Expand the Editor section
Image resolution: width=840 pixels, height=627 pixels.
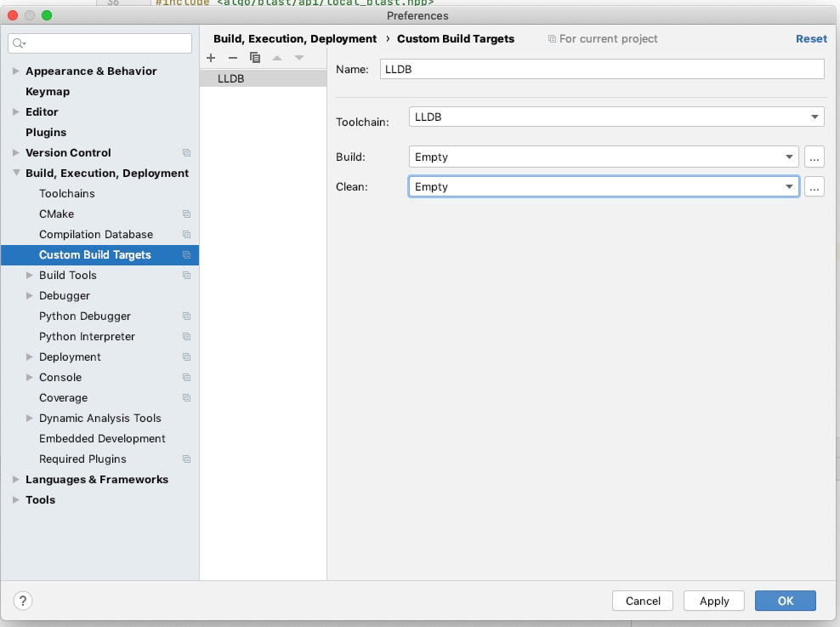click(16, 111)
